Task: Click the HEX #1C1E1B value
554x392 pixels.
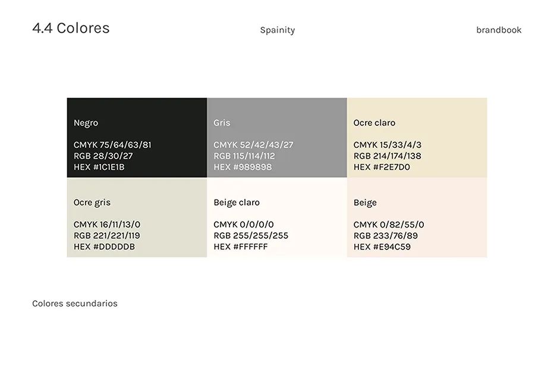Action: [x=99, y=167]
